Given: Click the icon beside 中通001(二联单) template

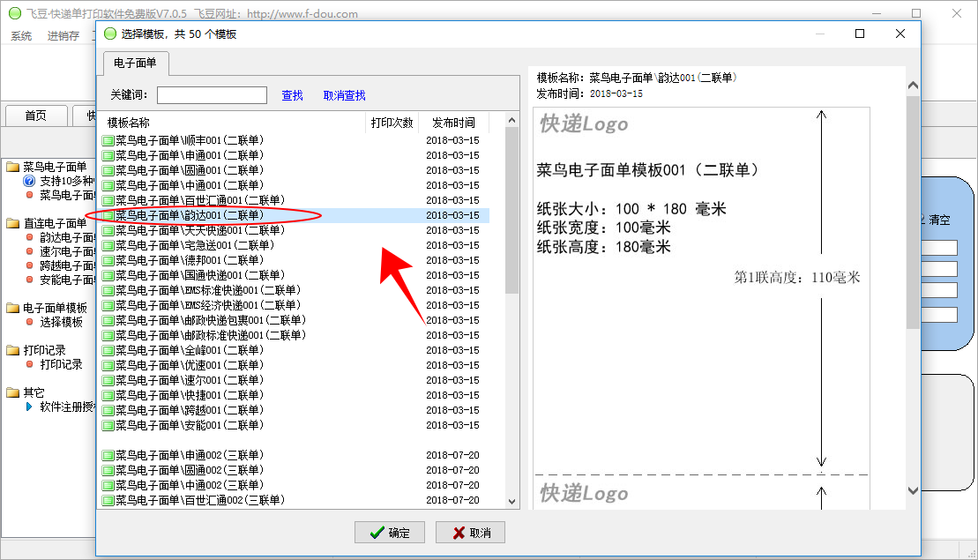Looking at the screenshot, I should (x=108, y=186).
